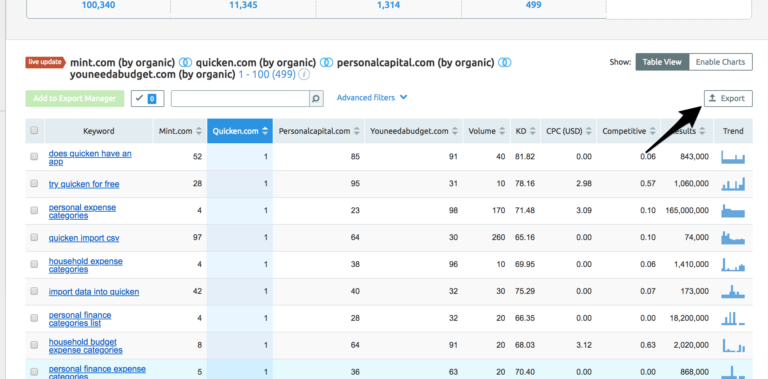Switch to Enable Charts view
768x379 pixels.
pos(720,62)
